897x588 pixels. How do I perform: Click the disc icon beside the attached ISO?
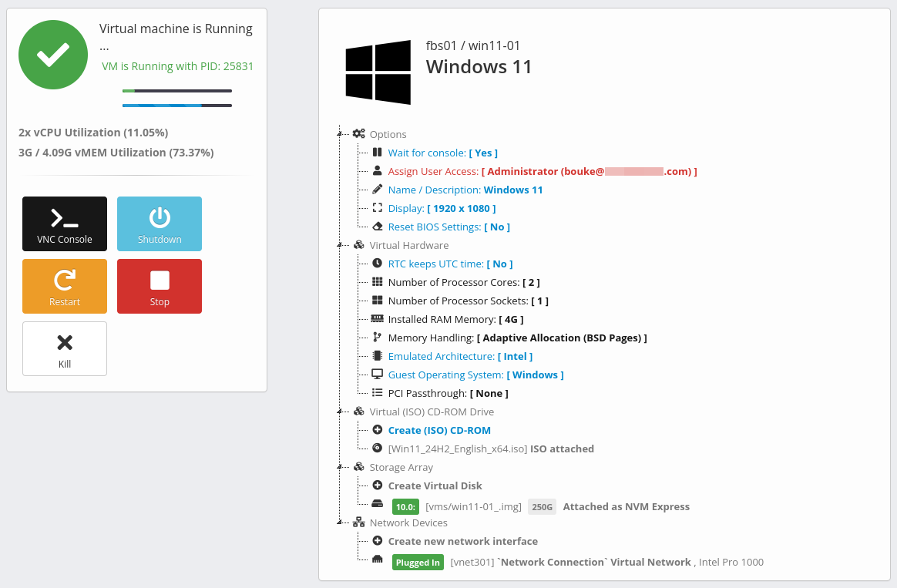(x=377, y=448)
